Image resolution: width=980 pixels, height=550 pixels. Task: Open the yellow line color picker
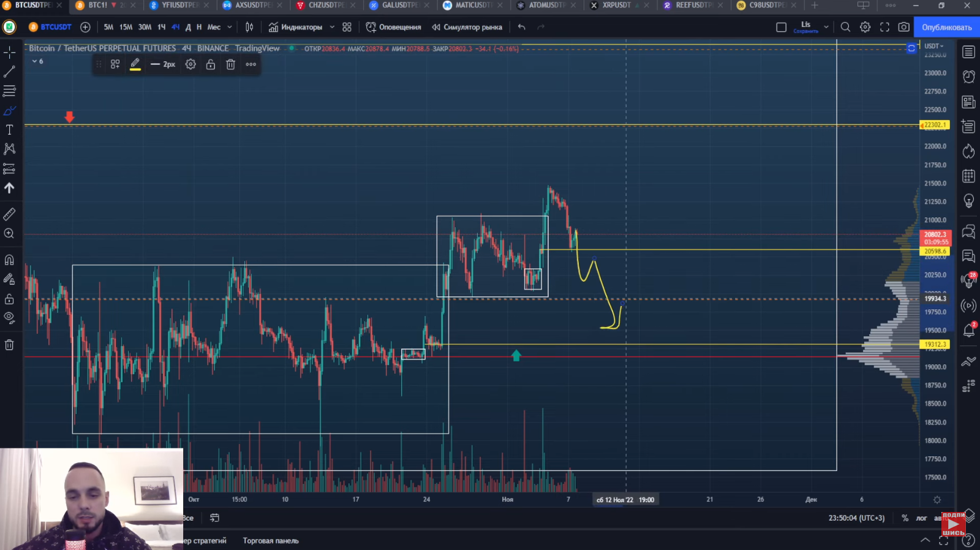pos(135,64)
